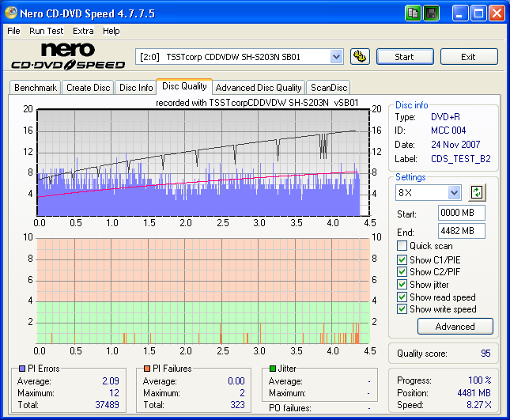The height and width of the screenshot is (420, 510).
Task: Open the Extra menu
Action: click(83, 31)
